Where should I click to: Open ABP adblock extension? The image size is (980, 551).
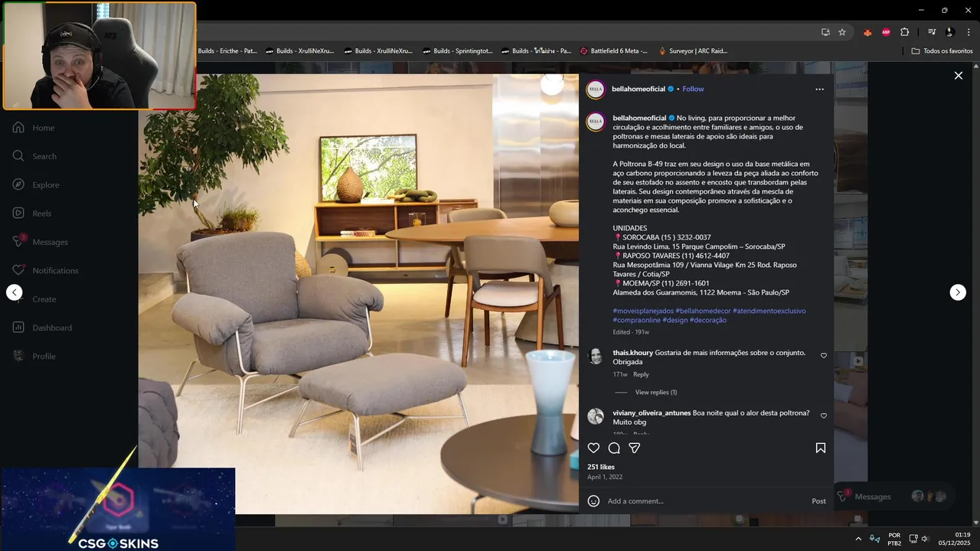(x=886, y=32)
